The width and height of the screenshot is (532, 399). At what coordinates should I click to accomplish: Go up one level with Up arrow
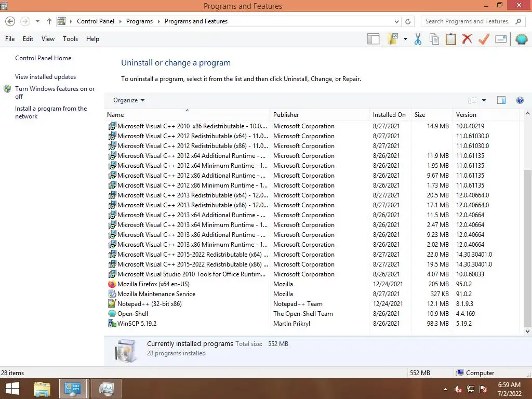49,21
